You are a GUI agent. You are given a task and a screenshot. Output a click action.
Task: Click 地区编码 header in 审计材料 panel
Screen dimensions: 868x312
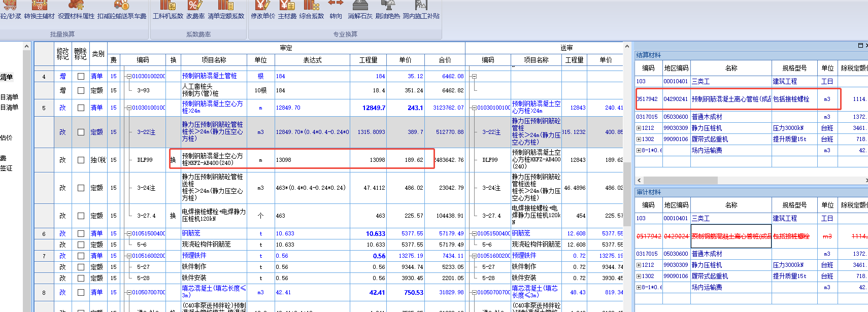pyautogui.click(x=676, y=205)
